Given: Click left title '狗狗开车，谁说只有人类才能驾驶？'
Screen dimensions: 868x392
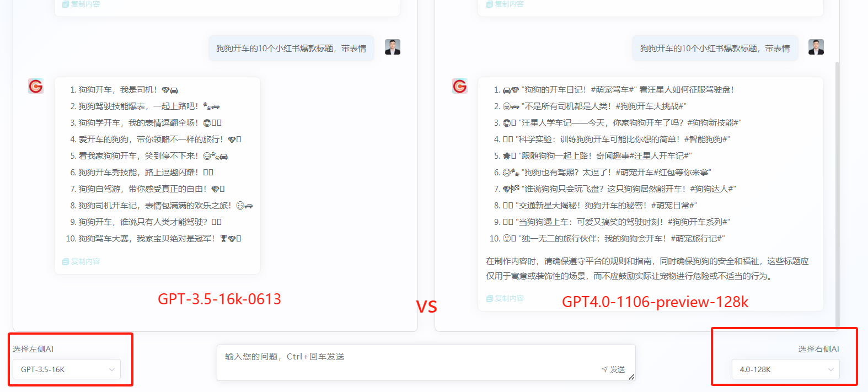Looking at the screenshot, I should 143,222.
